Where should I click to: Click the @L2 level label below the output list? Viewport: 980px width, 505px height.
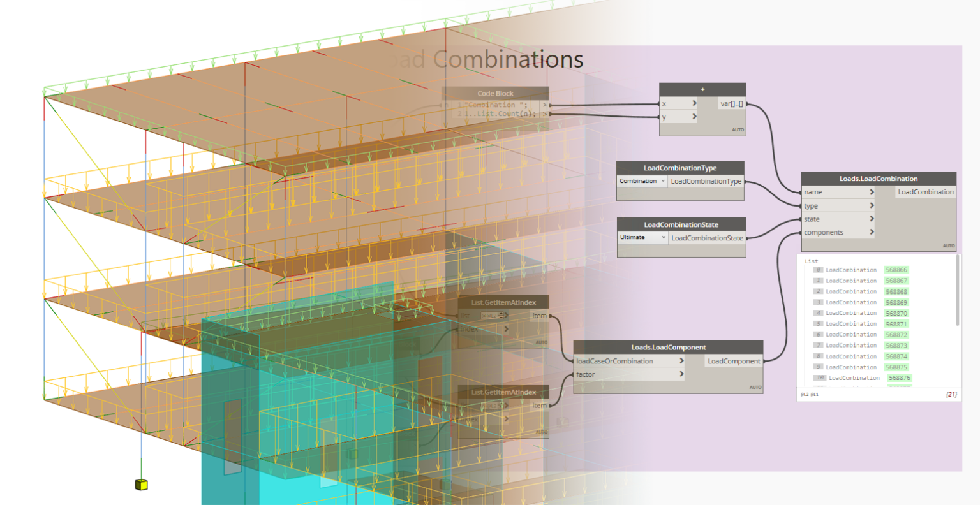click(x=805, y=395)
